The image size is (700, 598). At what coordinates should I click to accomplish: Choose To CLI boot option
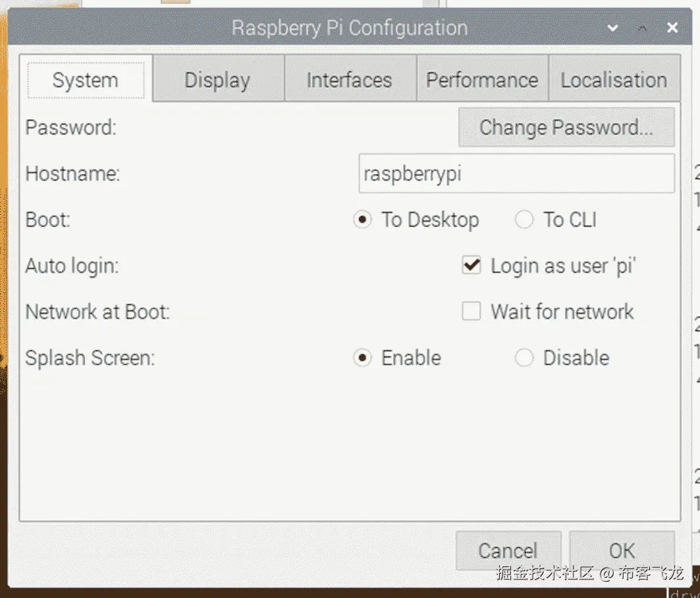524,220
